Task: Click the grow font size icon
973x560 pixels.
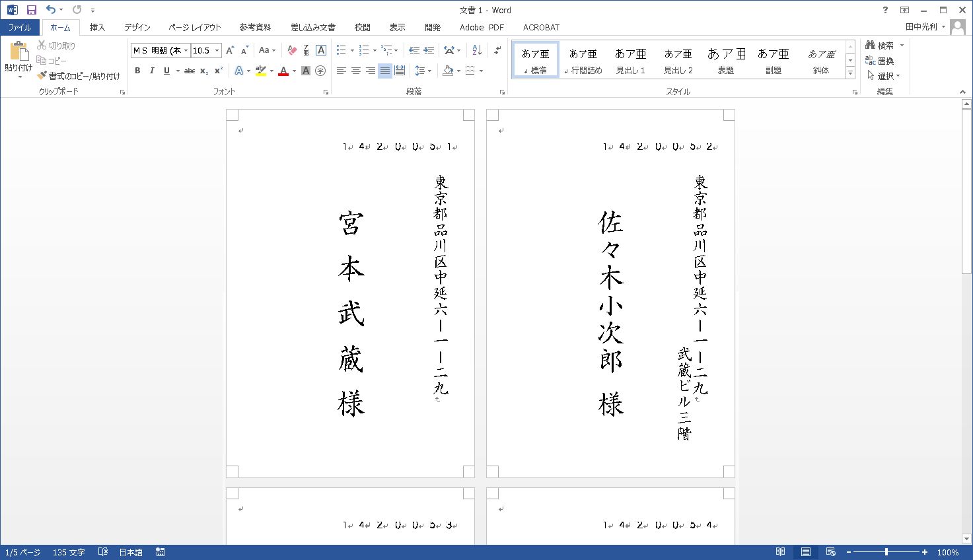Action: (230, 50)
